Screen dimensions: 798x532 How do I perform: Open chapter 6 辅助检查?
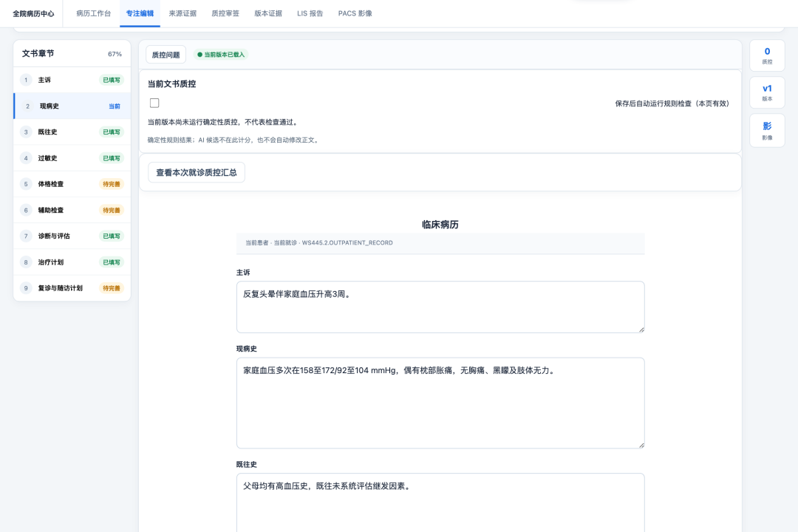[72, 210]
